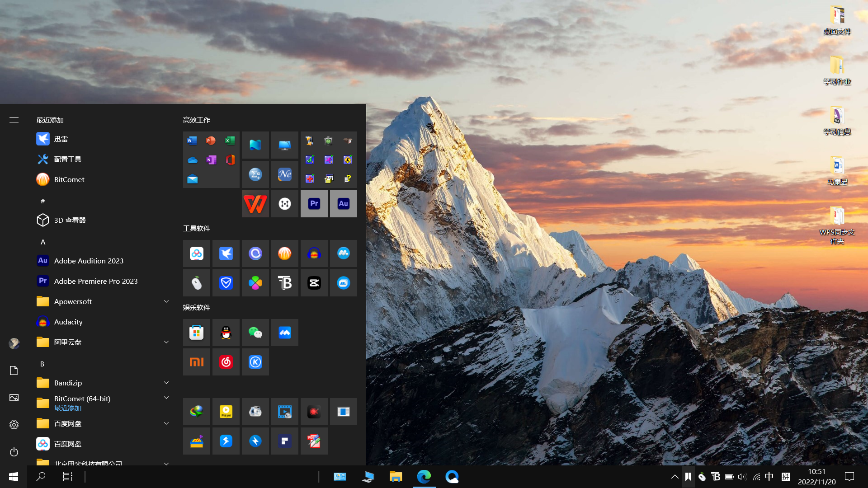Open the WeChat tile
This screenshot has height=488, width=868.
click(x=255, y=333)
